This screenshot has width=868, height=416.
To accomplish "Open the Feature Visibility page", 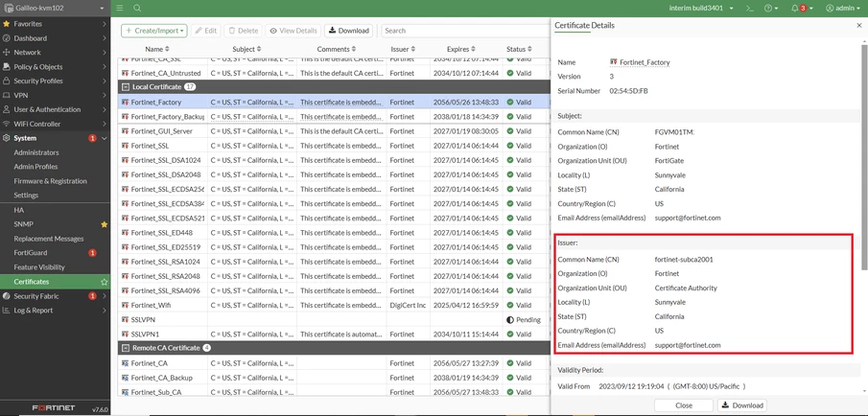I will (x=39, y=267).
